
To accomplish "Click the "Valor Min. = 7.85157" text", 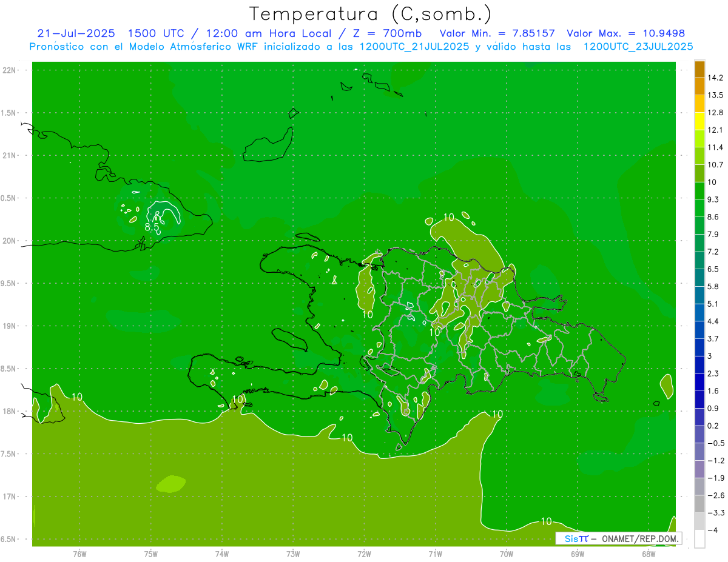I will pos(497,33).
